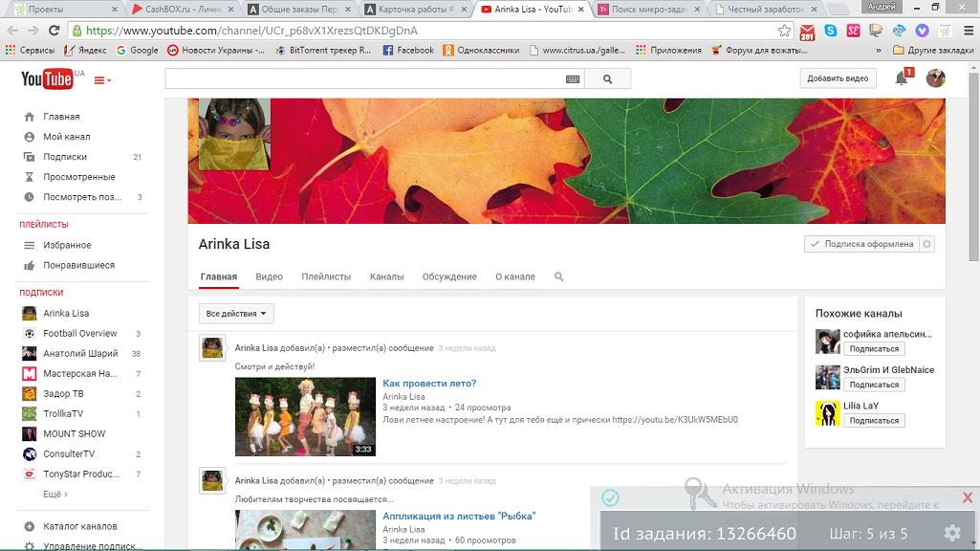Image resolution: width=980 pixels, height=551 pixels.
Task: Open TrollkaTV in the subscriptions list
Action: pyautogui.click(x=63, y=413)
